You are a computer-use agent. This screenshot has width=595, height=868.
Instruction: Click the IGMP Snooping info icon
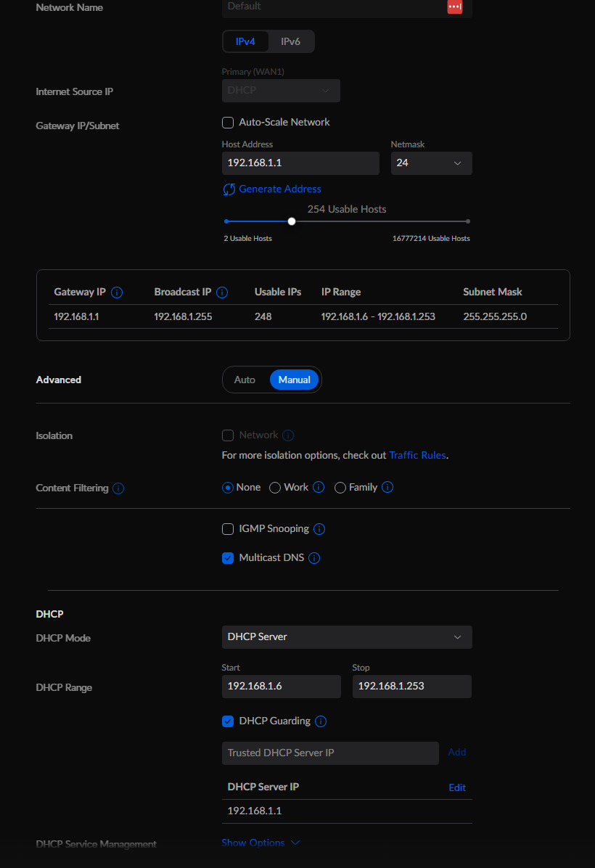coord(319,529)
